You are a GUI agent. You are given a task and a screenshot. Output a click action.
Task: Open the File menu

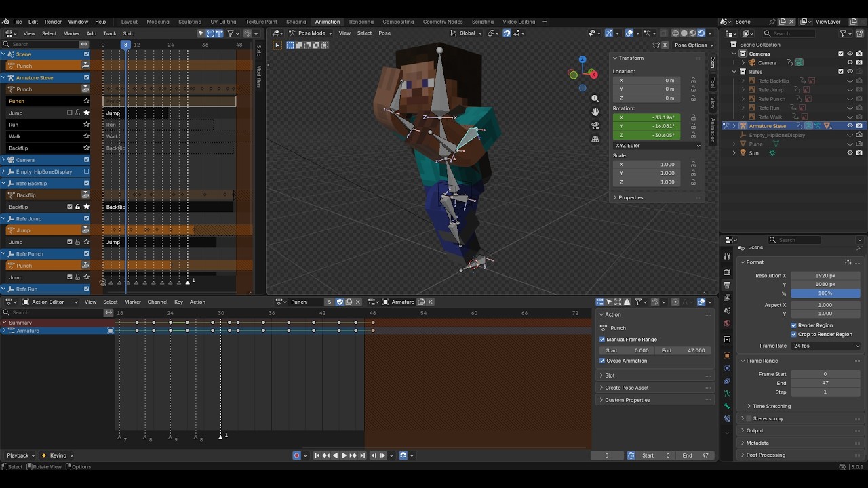[18, 22]
